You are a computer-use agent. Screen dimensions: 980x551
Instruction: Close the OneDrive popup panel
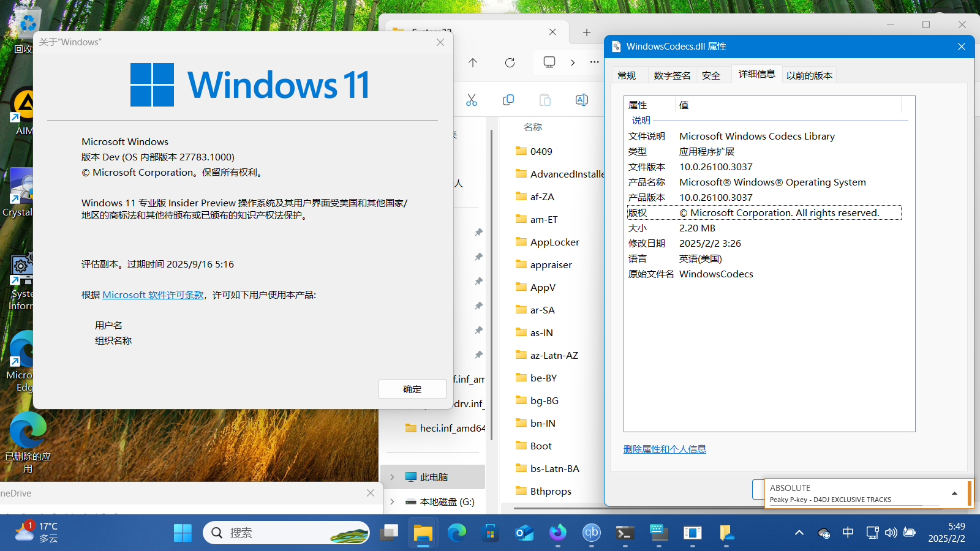coord(371,493)
